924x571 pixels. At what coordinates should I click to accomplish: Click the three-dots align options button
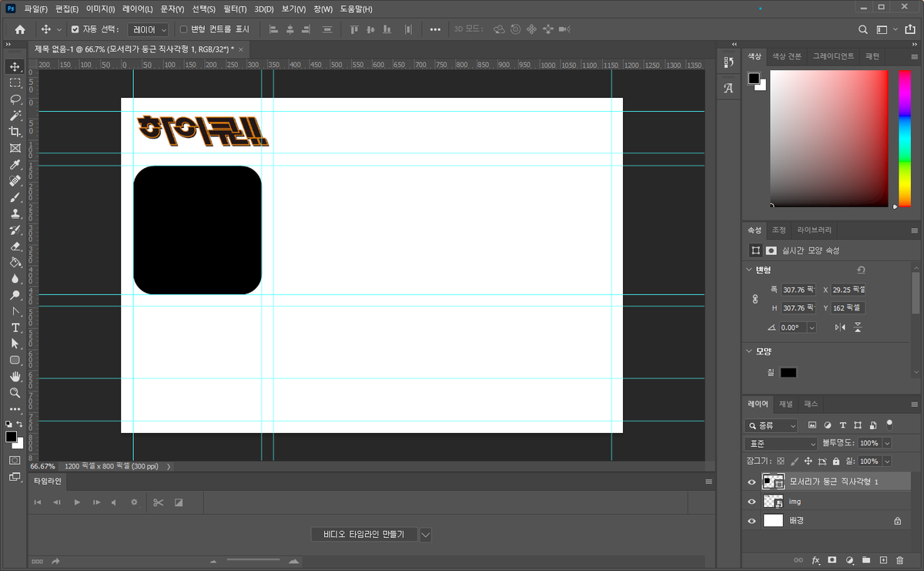pyautogui.click(x=435, y=29)
